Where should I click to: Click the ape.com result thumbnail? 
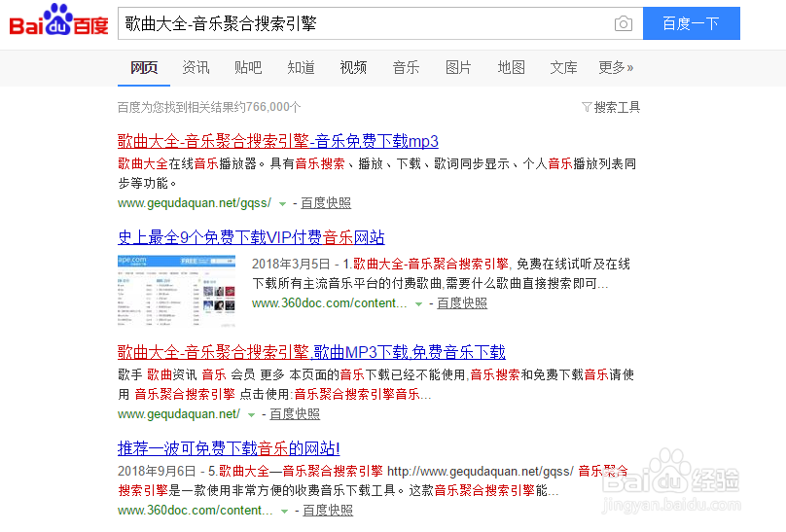coord(176,292)
